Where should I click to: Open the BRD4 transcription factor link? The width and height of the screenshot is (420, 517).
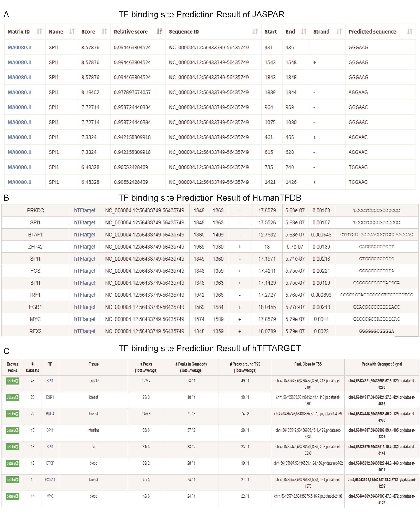click(50, 414)
